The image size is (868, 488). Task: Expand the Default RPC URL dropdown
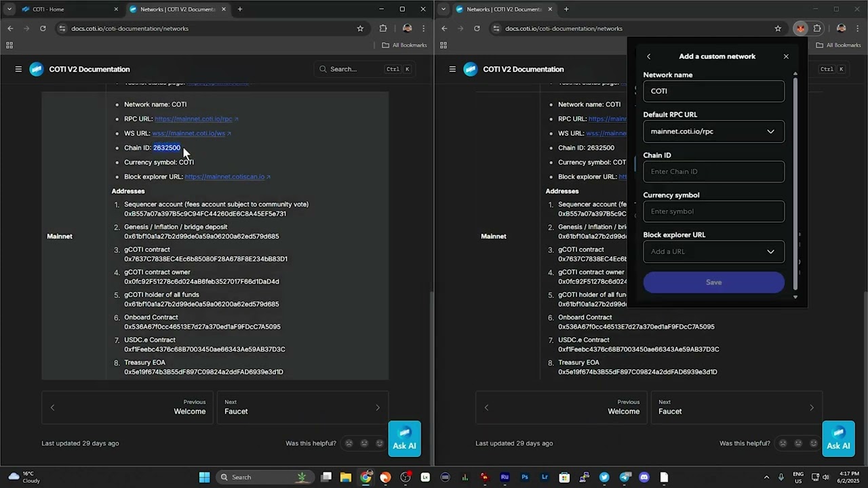click(x=770, y=131)
